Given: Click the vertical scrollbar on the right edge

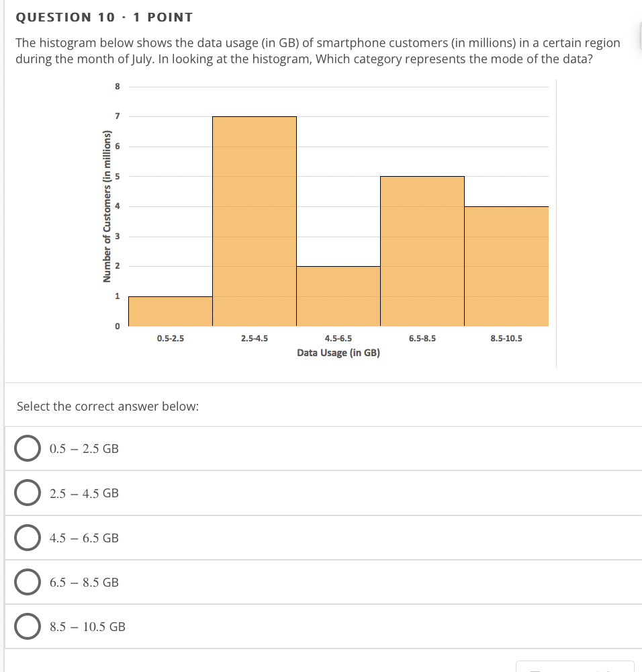Looking at the screenshot, I should coord(639,34).
